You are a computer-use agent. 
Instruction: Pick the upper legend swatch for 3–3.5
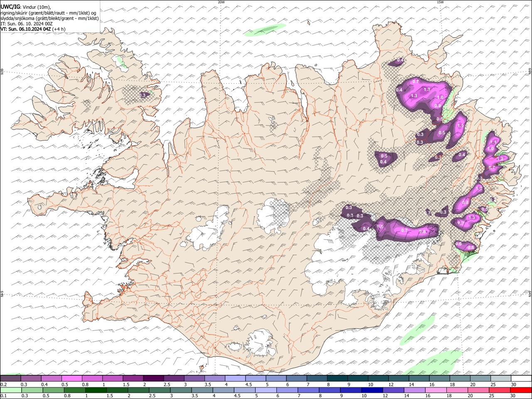click(x=195, y=378)
